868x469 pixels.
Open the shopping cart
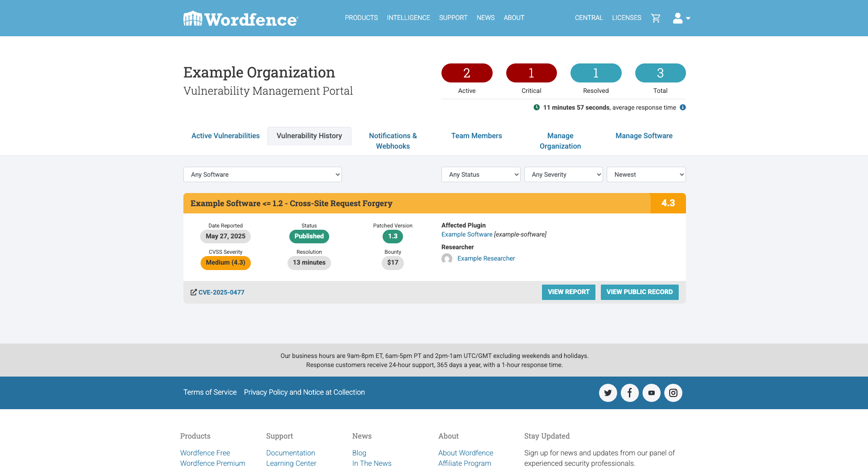pos(655,18)
